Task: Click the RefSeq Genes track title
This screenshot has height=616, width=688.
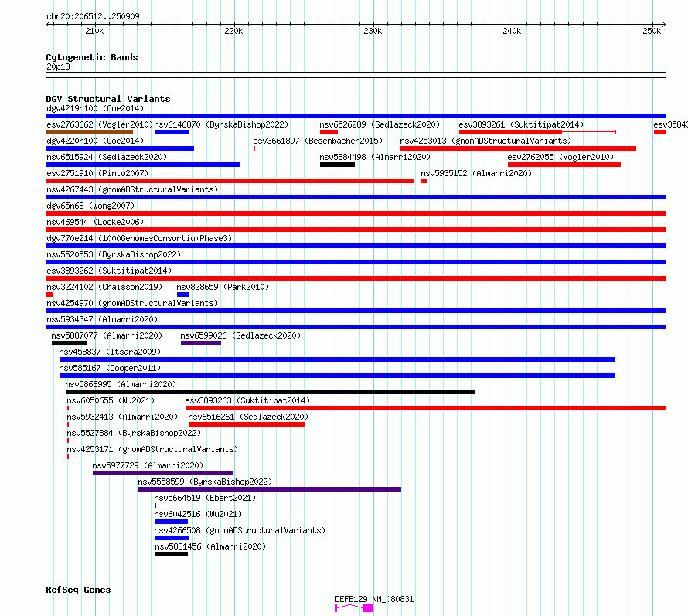Action: 78,590
